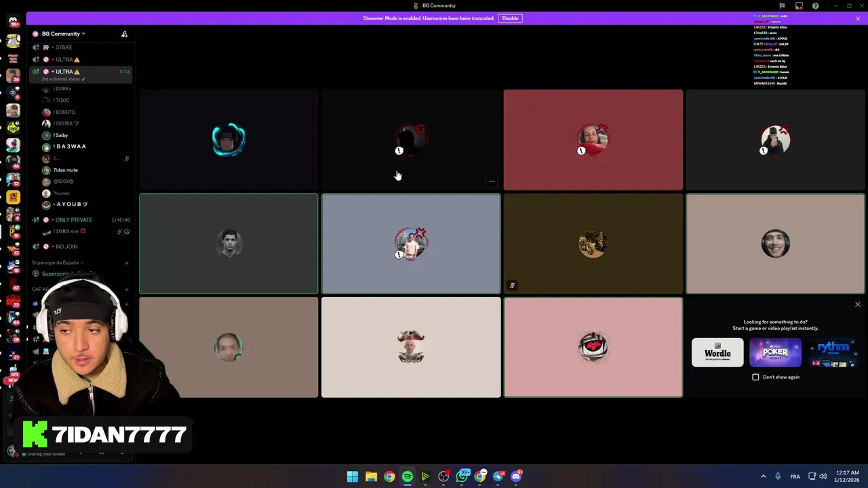Open the Discord help question-mark icon
This screenshot has height=488, width=868.
(x=815, y=5)
